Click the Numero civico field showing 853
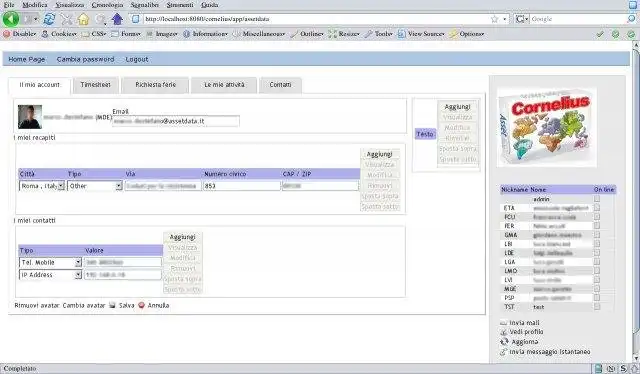 [x=242, y=186]
